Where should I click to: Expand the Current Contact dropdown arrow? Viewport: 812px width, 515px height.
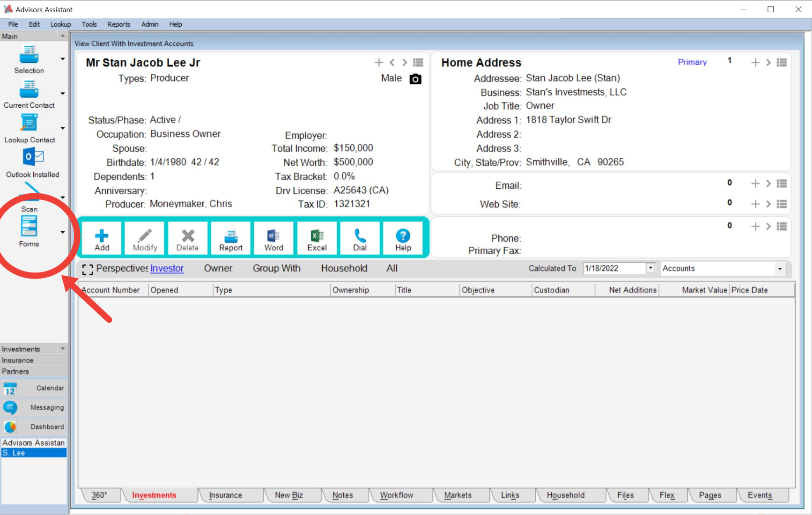(63, 94)
